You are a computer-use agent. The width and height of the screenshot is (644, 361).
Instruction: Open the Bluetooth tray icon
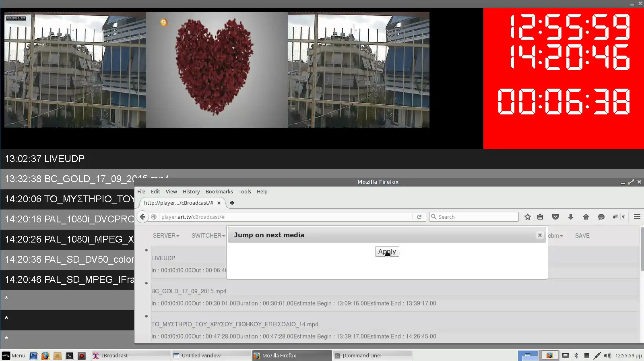click(576, 356)
